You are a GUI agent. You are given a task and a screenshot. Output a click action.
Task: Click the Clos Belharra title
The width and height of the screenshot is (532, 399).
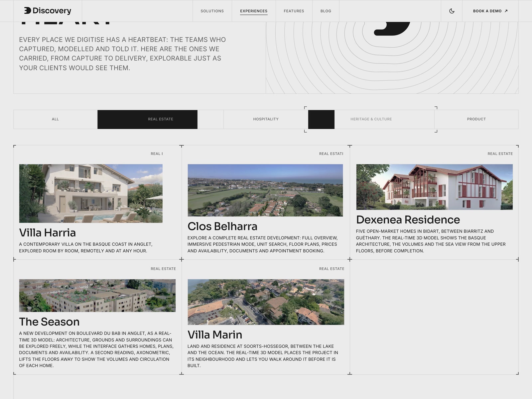click(x=222, y=226)
